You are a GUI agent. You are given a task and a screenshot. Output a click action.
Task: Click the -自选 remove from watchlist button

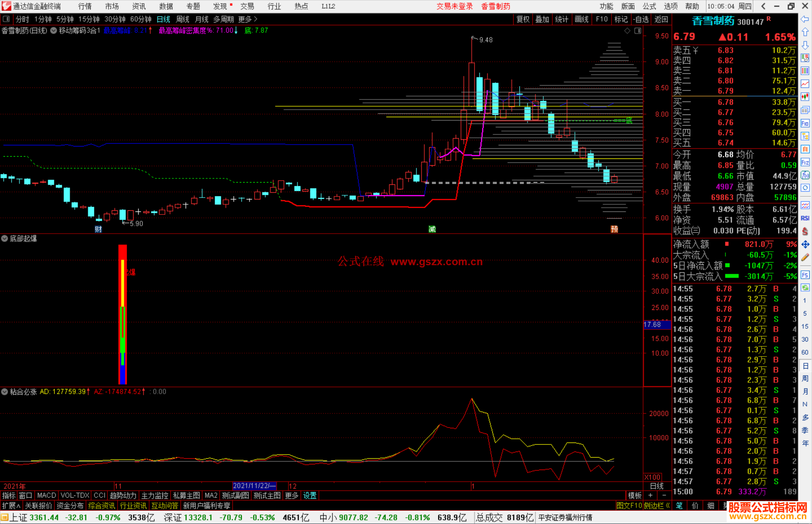tap(641, 19)
